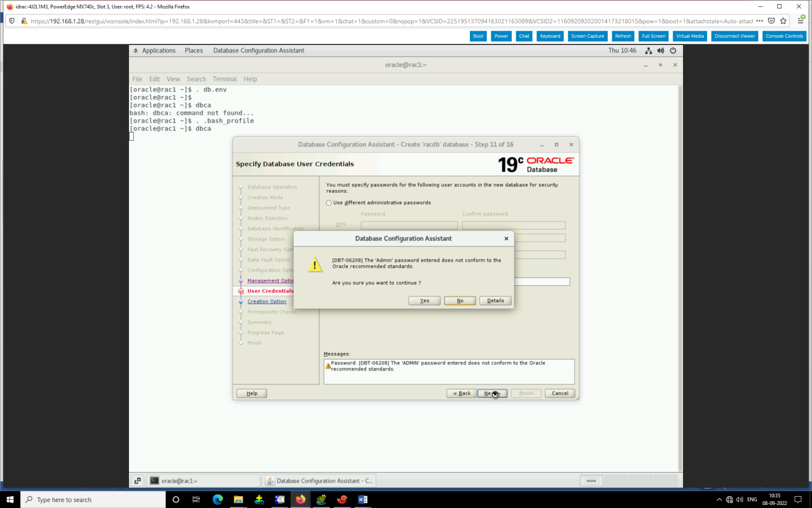Click Yes in the warning dialog
The height and width of the screenshot is (508, 812).
pos(425,301)
